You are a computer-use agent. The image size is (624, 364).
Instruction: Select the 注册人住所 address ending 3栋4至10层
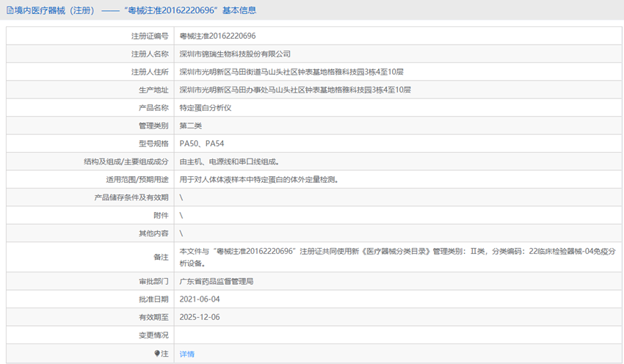[291, 72]
